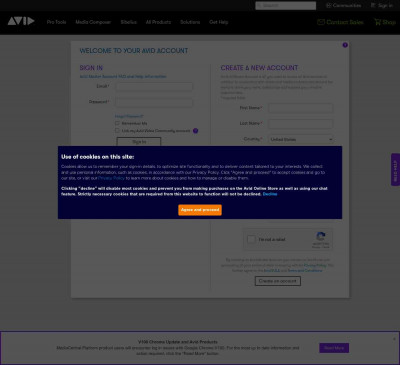Click Create an account button
This screenshot has width=400, height=365.
pos(278,281)
